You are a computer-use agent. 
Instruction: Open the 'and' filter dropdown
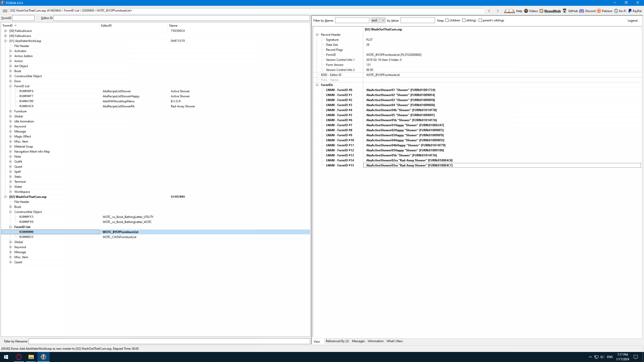[x=378, y=20]
